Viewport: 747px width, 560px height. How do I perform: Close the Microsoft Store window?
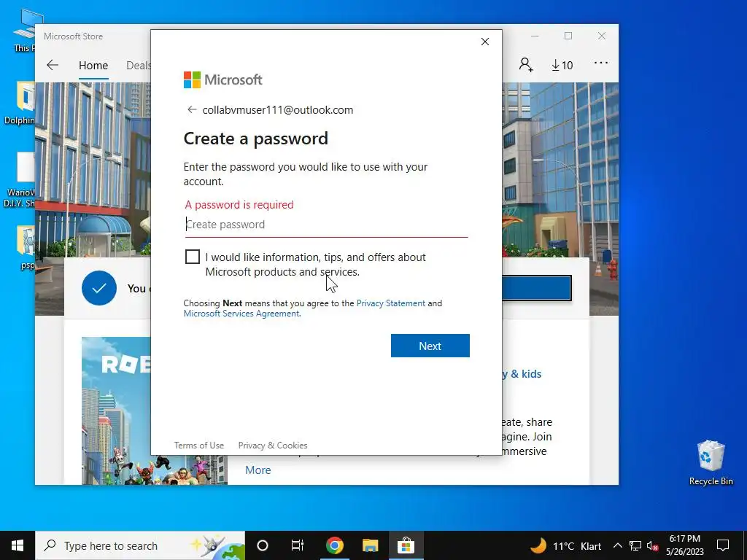602,36
